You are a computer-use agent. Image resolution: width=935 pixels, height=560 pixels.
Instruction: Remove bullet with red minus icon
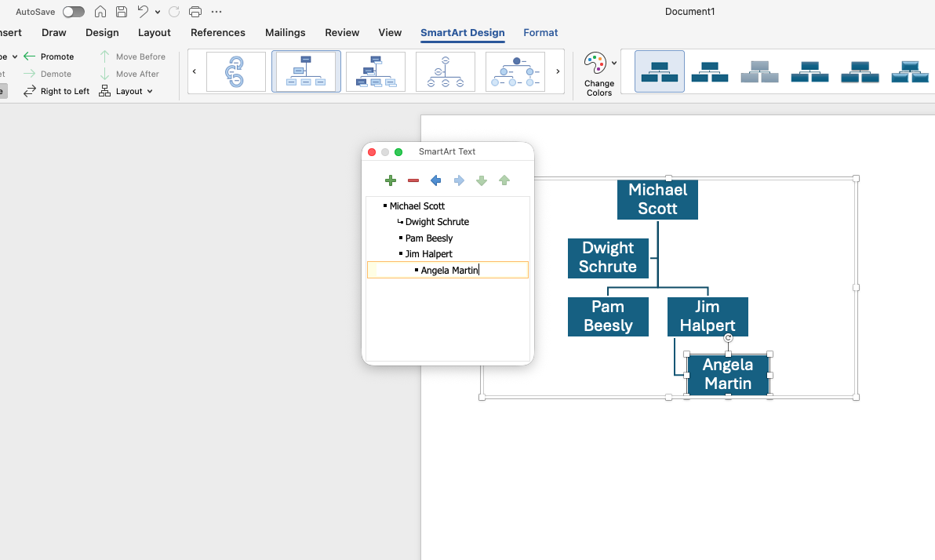(x=413, y=180)
